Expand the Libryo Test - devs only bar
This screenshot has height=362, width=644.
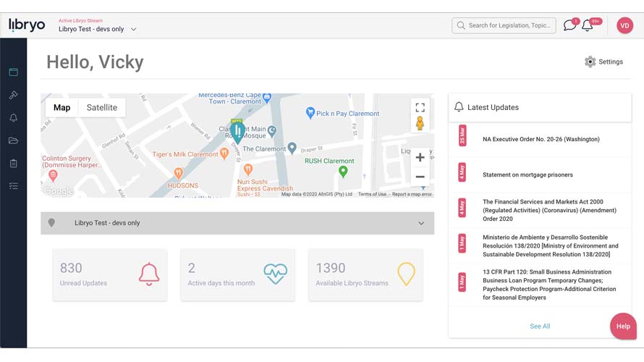[x=237, y=223]
